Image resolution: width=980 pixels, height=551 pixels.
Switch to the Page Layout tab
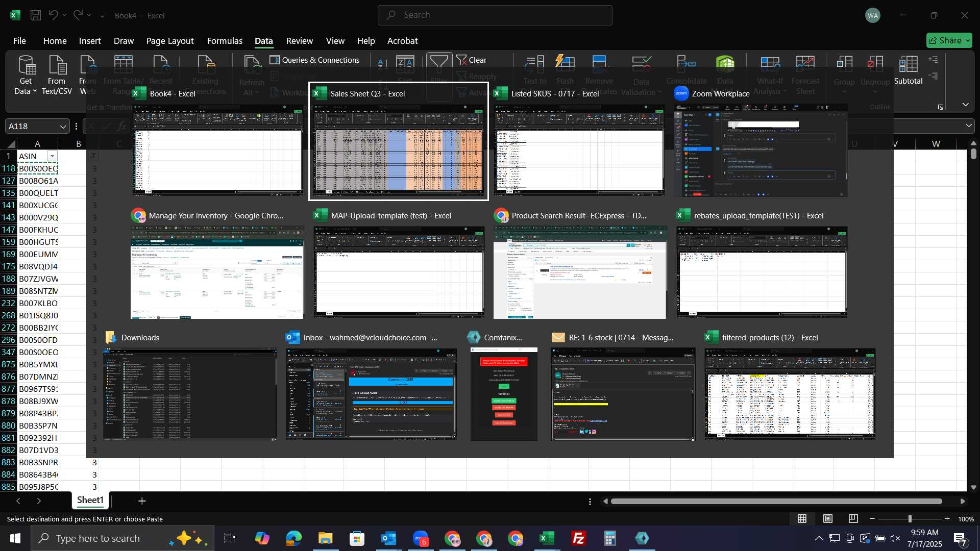click(x=170, y=41)
